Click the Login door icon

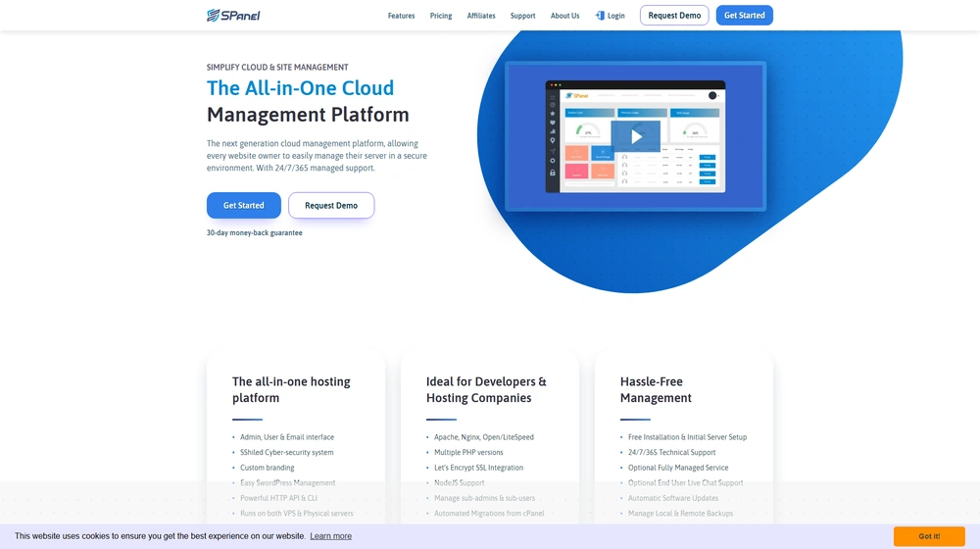(x=600, y=16)
